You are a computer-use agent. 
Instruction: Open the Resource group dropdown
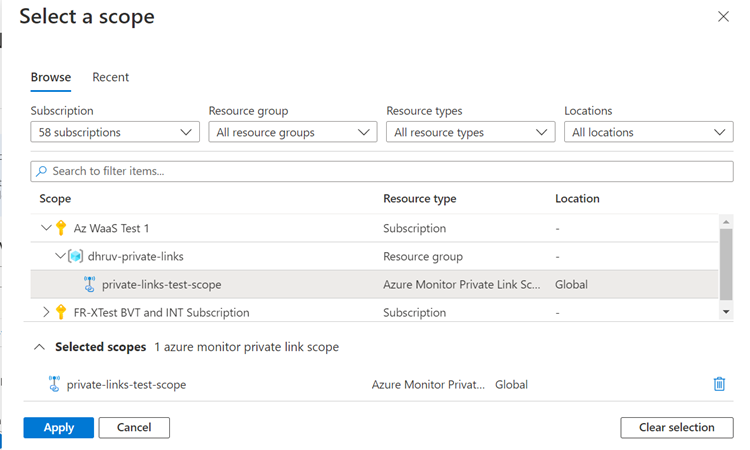tap(293, 132)
